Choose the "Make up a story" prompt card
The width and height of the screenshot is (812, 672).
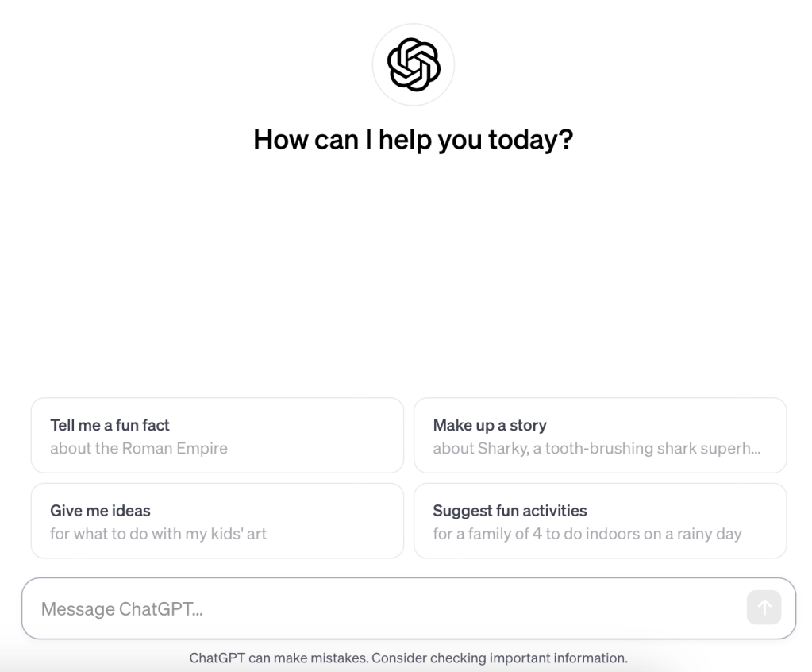point(599,435)
